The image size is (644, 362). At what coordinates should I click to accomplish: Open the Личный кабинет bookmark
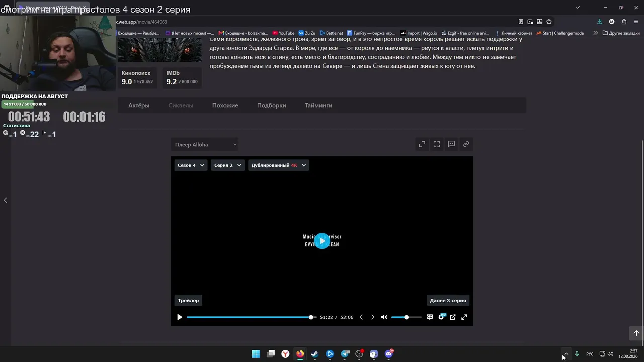click(x=513, y=33)
